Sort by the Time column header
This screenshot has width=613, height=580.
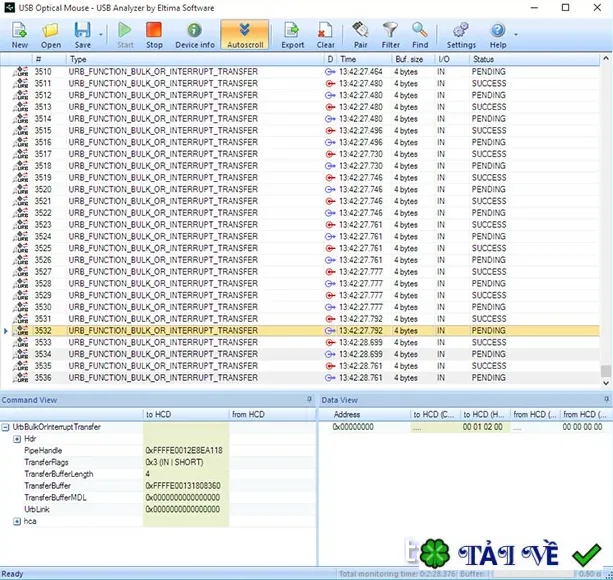(x=364, y=59)
